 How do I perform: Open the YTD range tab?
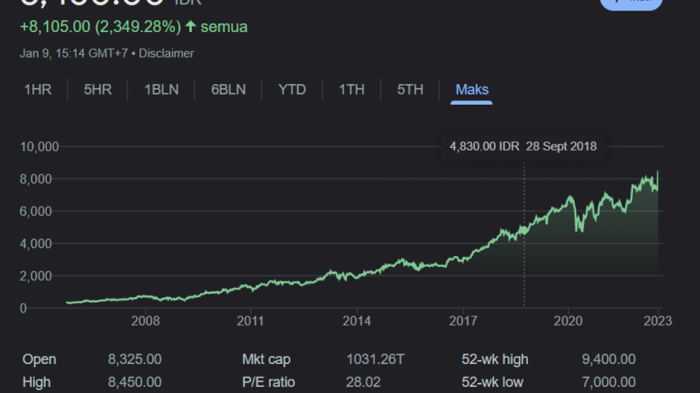point(292,90)
